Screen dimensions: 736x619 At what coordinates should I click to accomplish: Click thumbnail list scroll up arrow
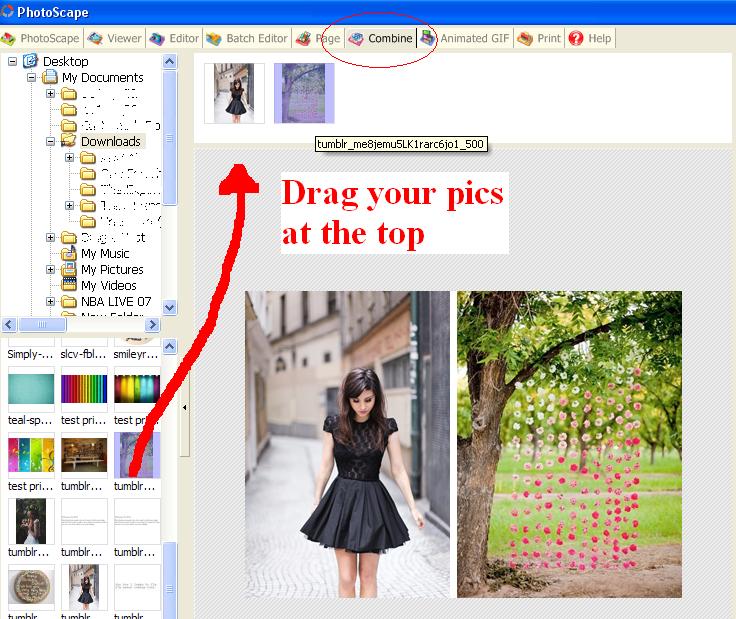(x=169, y=347)
